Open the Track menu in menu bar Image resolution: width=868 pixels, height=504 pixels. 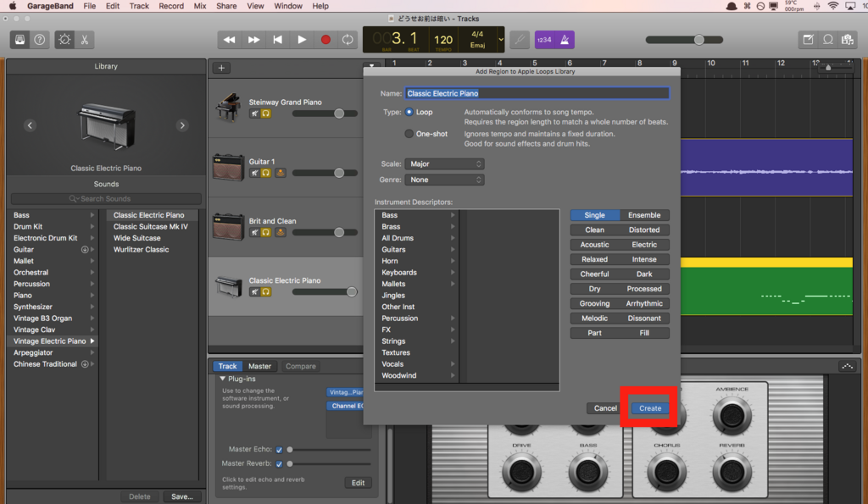(x=139, y=6)
